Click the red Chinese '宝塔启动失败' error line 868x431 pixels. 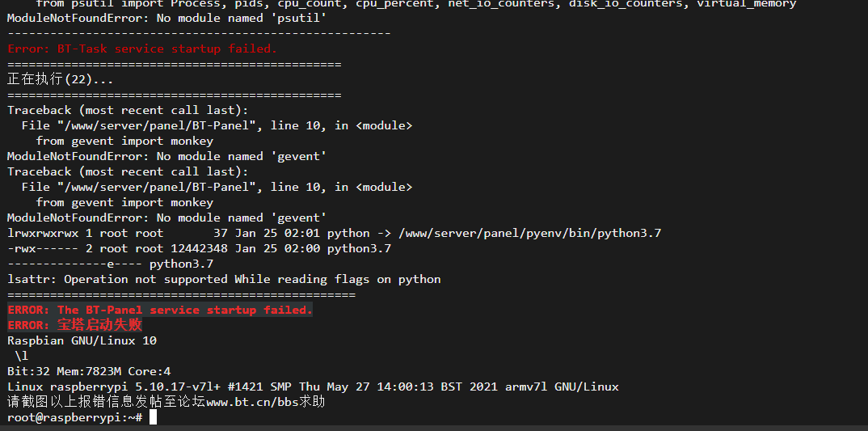click(x=74, y=325)
